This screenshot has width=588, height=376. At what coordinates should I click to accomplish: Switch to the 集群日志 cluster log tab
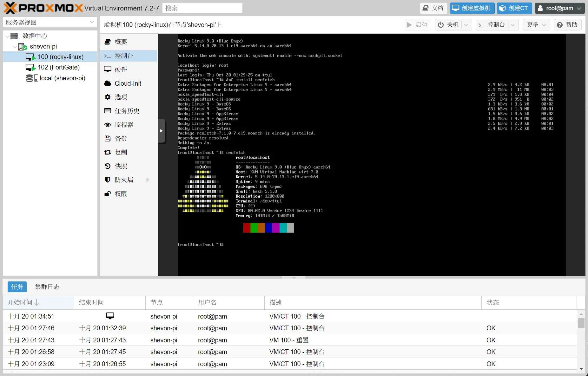[47, 287]
